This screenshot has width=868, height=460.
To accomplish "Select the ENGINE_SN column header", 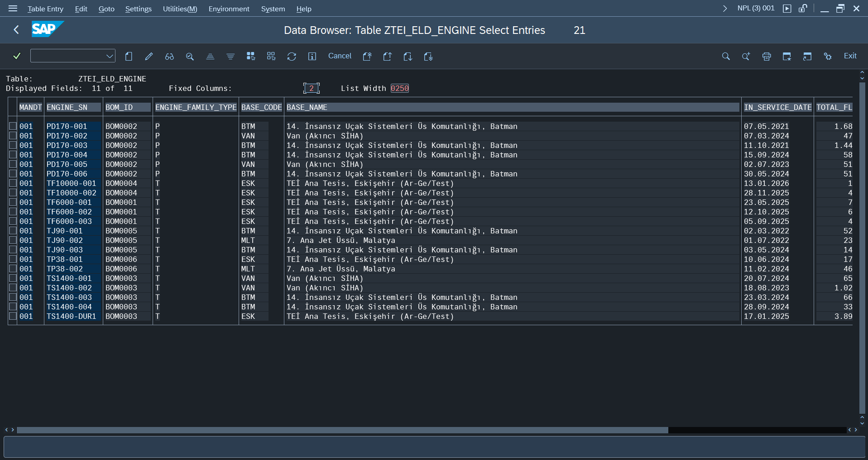I will click(x=73, y=107).
